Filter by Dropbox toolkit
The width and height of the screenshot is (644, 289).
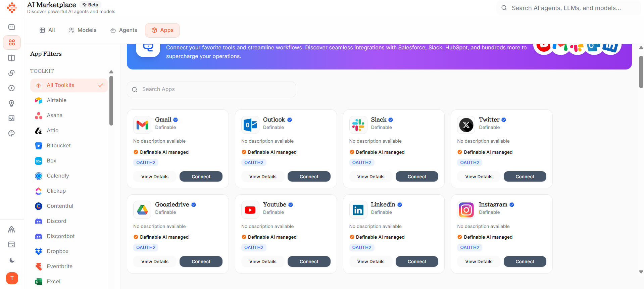(69, 251)
